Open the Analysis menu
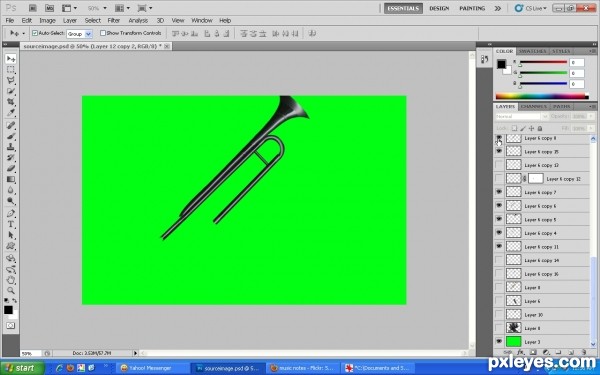 click(138, 20)
